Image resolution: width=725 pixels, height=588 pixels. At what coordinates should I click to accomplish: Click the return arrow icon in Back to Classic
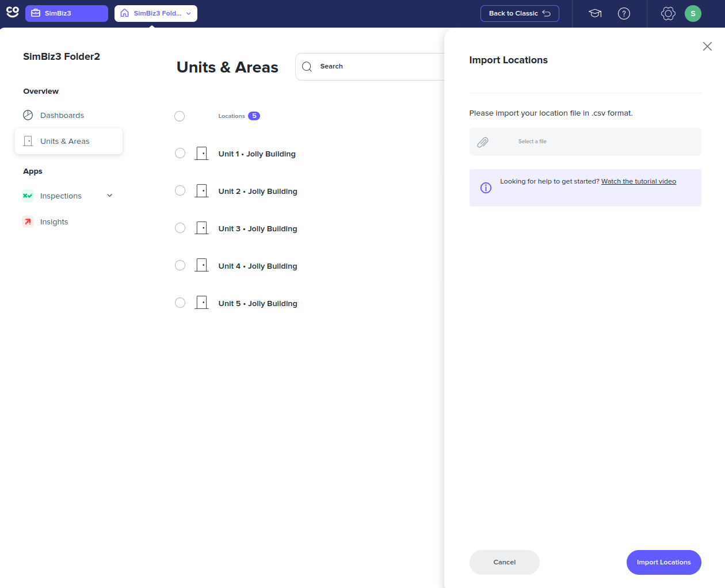click(x=547, y=13)
